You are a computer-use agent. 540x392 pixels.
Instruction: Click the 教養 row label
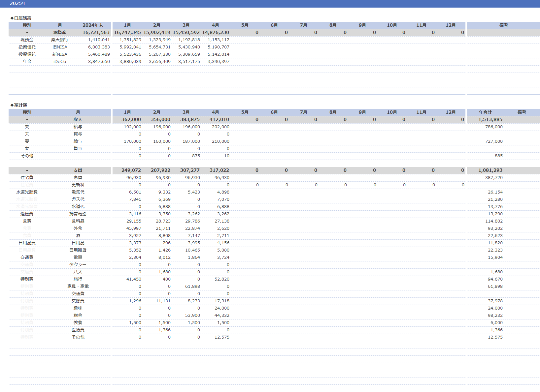(x=78, y=323)
